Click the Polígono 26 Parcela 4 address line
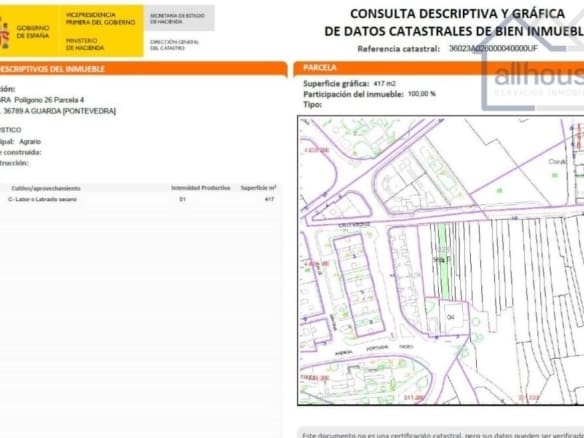The height and width of the screenshot is (438, 584). (x=49, y=100)
